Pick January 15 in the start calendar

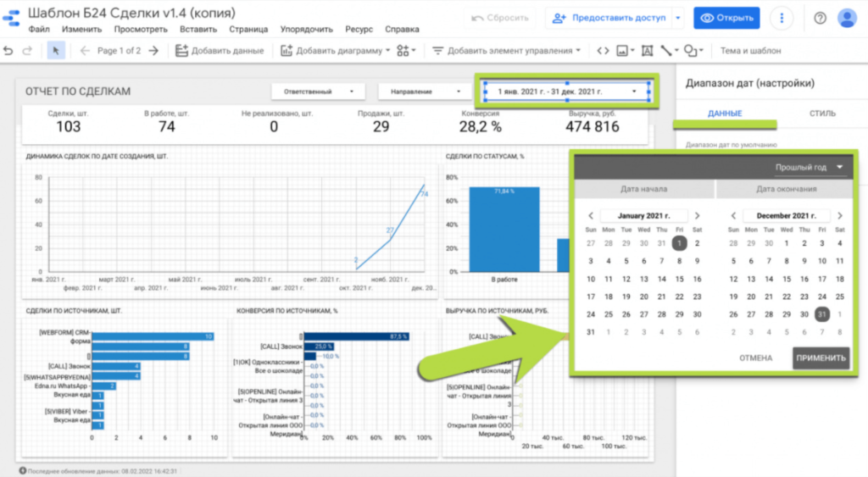[x=678, y=279]
